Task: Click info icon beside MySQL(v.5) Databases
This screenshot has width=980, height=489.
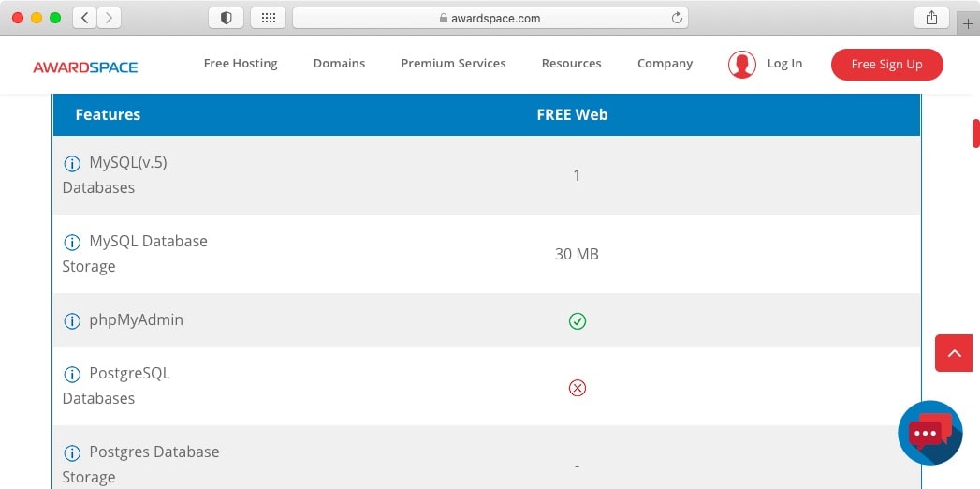Action: 72,164
